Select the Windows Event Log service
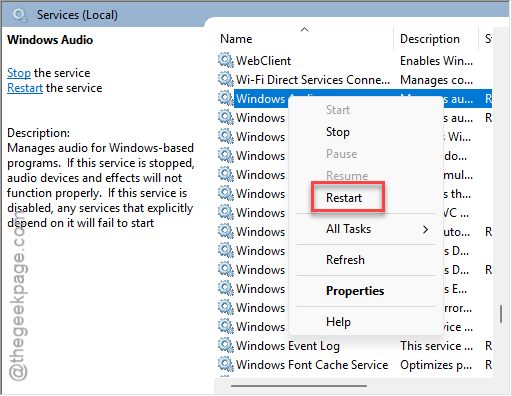 (x=354, y=346)
